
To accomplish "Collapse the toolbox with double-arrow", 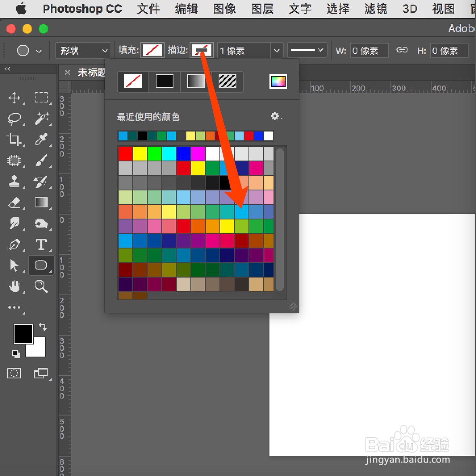I will click(x=7, y=69).
